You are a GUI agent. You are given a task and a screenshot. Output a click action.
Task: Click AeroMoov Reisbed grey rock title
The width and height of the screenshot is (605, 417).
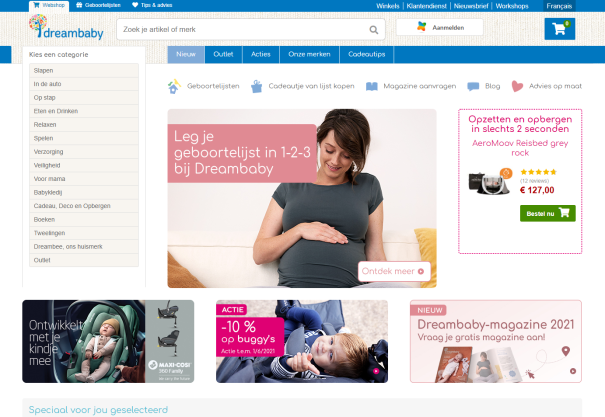(x=520, y=148)
